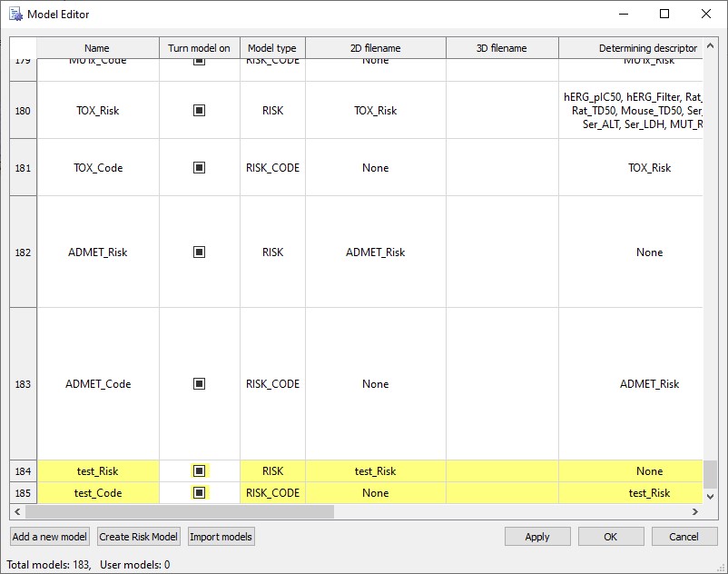Toggle the test_Risk model checkbox
Screen dimensions: 728x574
point(199,471)
